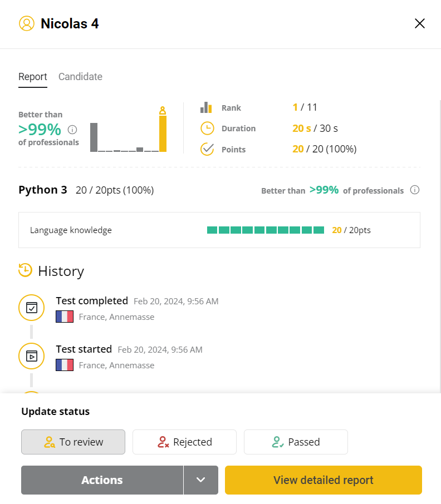441x504 pixels.
Task: Click the candidate avatar icon beside Nicolas 4
Action: (27, 23)
